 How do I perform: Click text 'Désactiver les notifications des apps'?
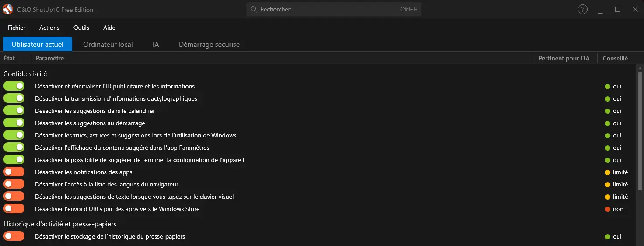[x=84, y=172]
